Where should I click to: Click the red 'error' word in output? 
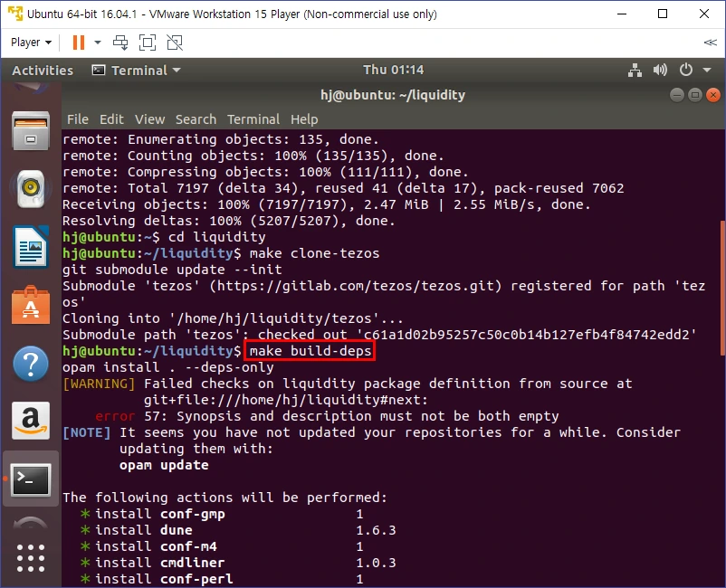(x=115, y=416)
